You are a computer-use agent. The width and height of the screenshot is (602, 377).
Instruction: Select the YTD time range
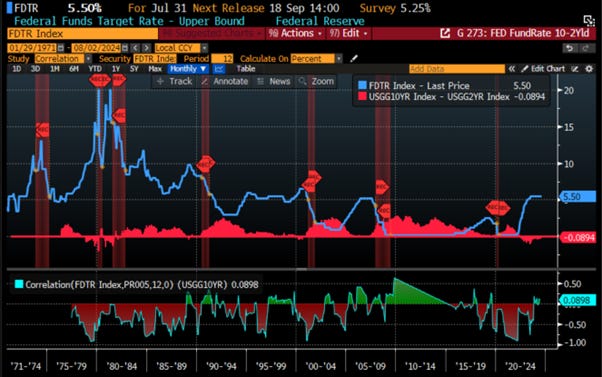click(95, 69)
